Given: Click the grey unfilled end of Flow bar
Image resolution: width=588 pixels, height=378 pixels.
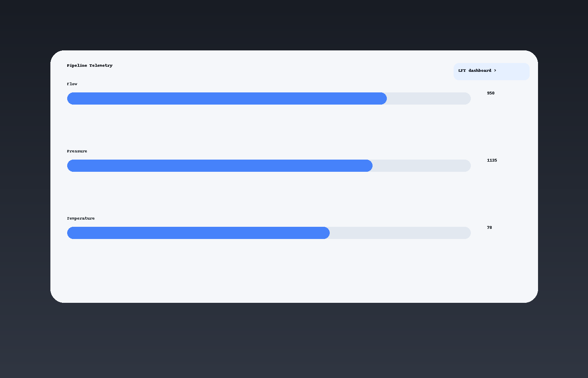Looking at the screenshot, I should [429, 98].
